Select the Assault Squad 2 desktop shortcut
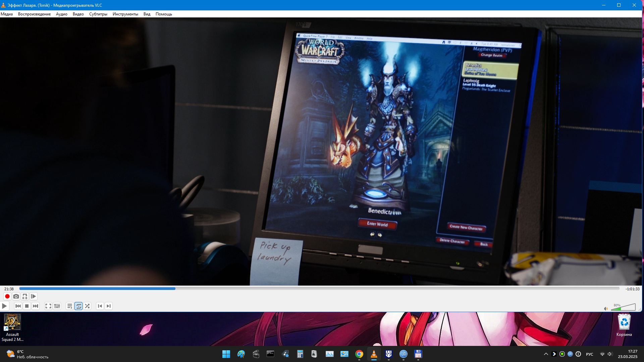 (x=12, y=328)
